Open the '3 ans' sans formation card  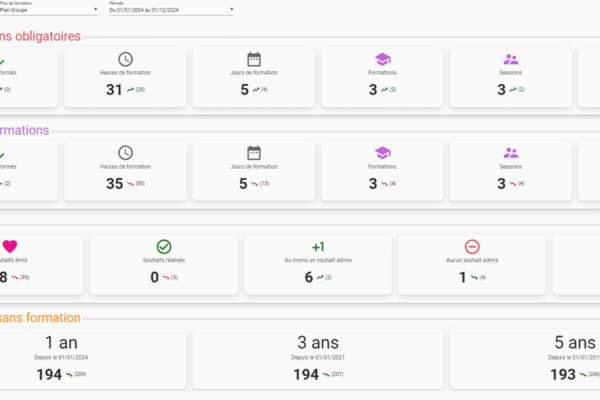click(x=318, y=359)
